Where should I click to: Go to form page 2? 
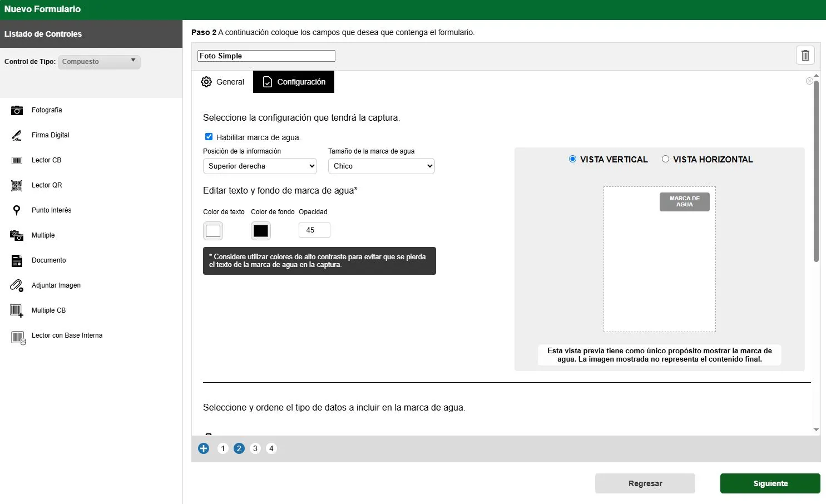pyautogui.click(x=239, y=448)
